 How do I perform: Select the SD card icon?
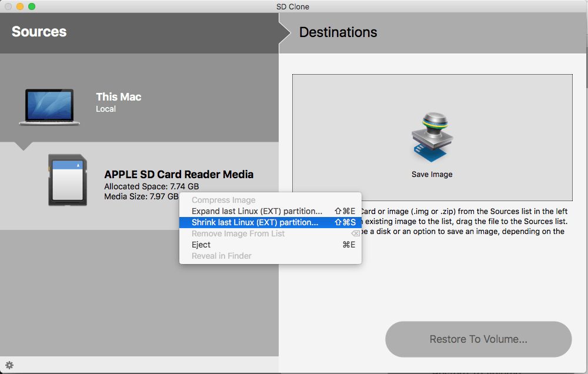click(68, 180)
